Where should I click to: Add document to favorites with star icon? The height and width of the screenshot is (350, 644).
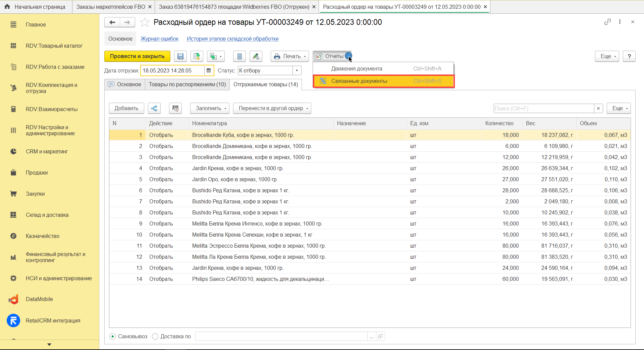(145, 22)
